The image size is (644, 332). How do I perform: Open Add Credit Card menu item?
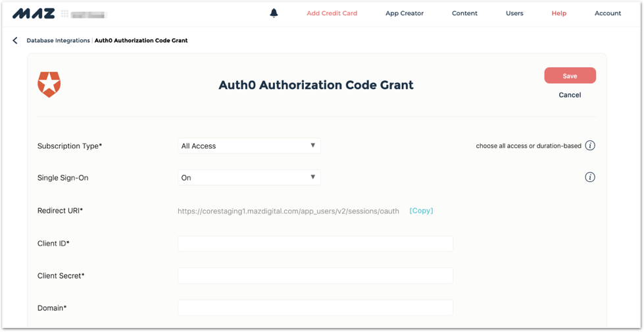pyautogui.click(x=332, y=13)
